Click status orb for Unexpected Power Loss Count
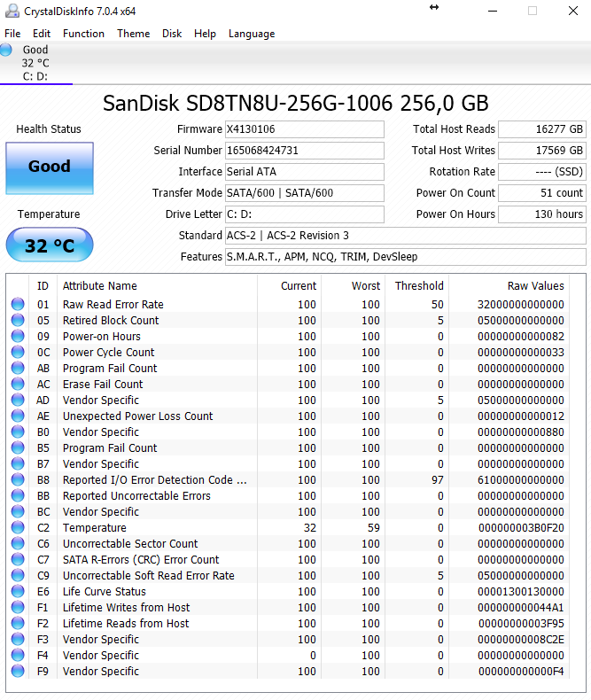591x700 pixels. 18,416
